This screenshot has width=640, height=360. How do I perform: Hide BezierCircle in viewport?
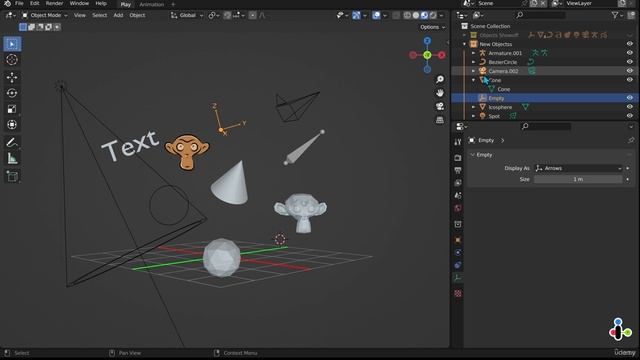630,62
